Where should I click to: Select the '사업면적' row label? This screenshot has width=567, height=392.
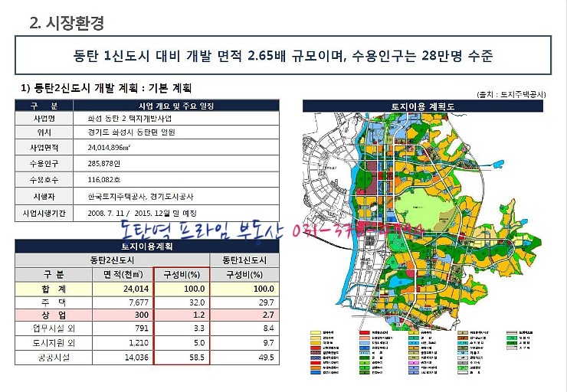[x=44, y=148]
